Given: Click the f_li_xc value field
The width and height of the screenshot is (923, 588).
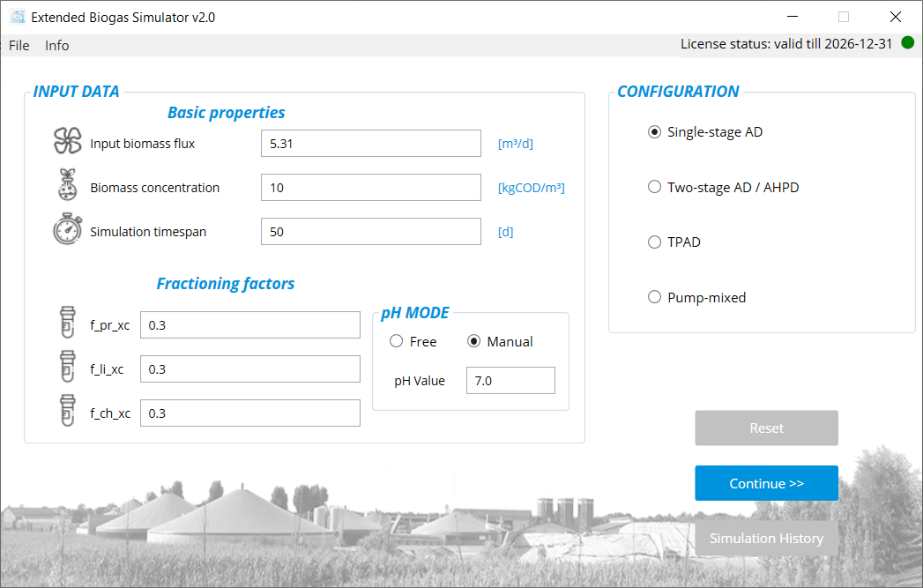Looking at the screenshot, I should [250, 369].
